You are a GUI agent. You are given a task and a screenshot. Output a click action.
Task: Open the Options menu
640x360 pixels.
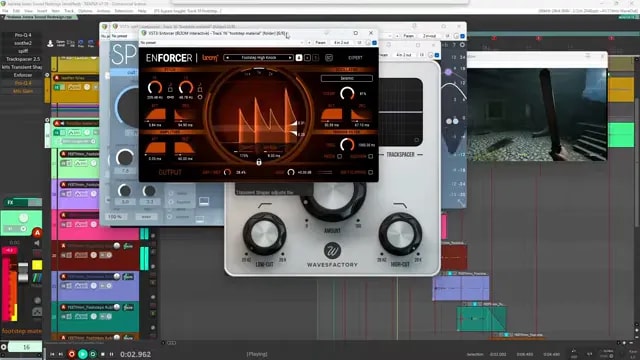(85, 11)
